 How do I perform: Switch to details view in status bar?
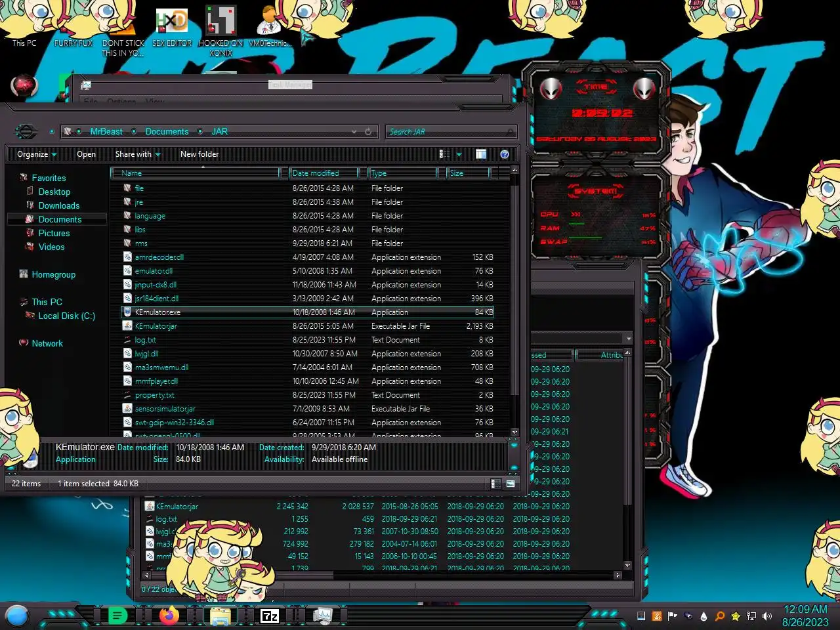point(496,484)
